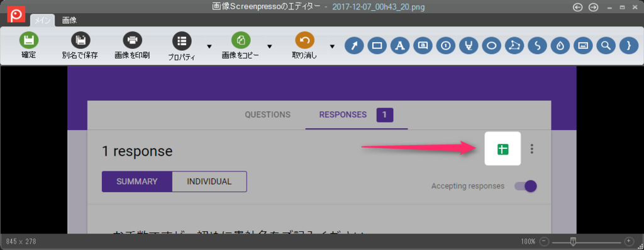Image resolution: width=644 pixels, height=250 pixels.
Task: Switch to the メイン ribbon tab
Action: pyautogui.click(x=42, y=20)
